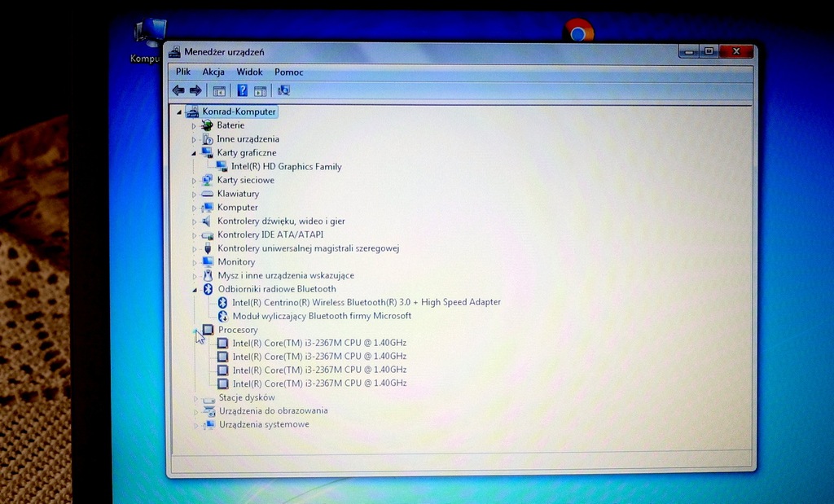Screen dimensions: 834x504
Task: Open the Akcja menu
Action: [213, 72]
